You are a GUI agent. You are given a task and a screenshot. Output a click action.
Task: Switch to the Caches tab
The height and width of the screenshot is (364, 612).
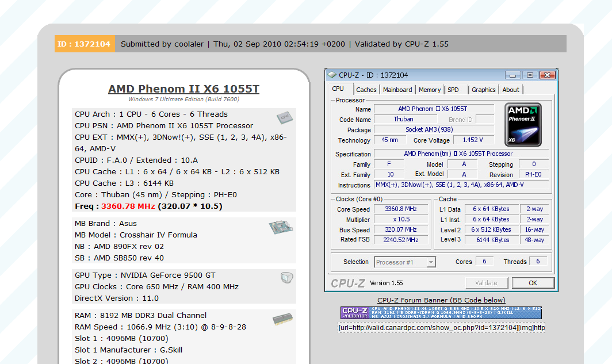pos(366,90)
